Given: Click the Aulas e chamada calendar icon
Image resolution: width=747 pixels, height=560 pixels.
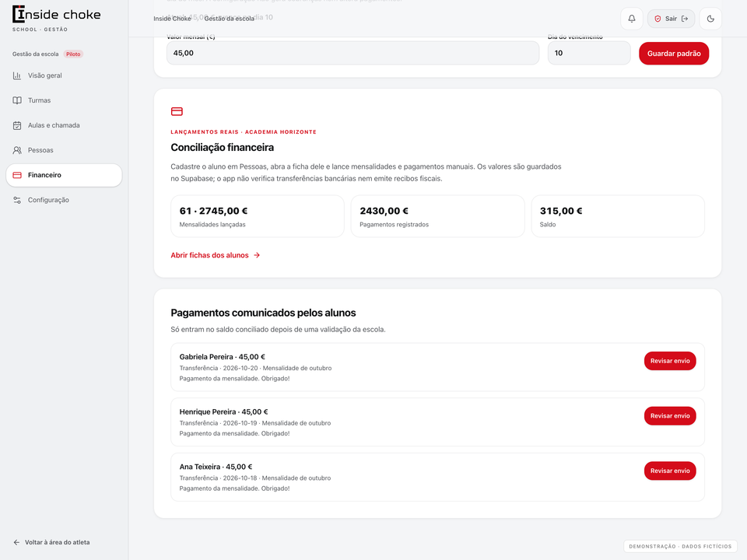Looking at the screenshot, I should click(x=17, y=125).
